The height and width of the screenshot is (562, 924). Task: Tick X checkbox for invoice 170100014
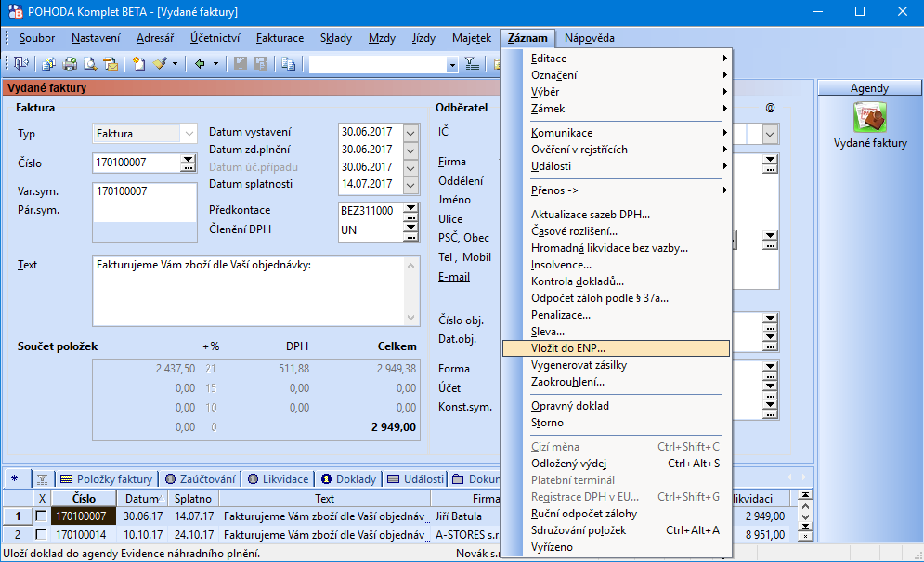tap(41, 534)
